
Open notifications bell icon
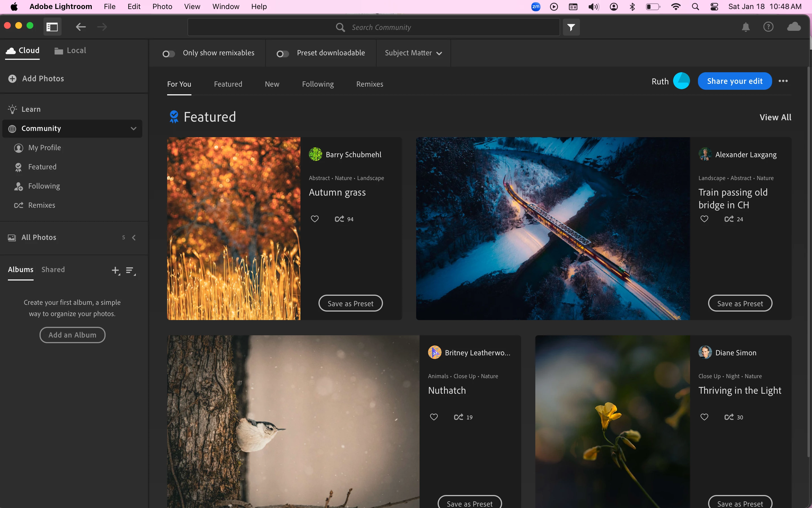point(745,27)
